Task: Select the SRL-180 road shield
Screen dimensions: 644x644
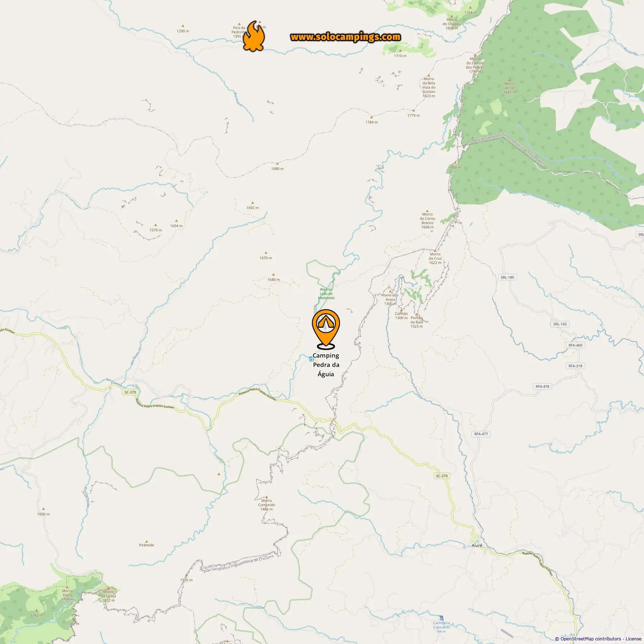Action: (507, 277)
